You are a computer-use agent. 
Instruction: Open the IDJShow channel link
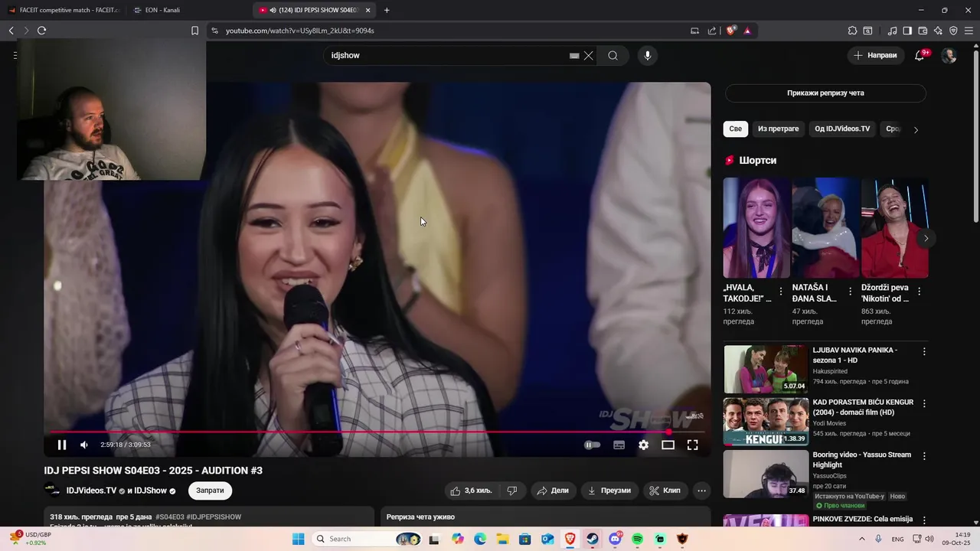[150, 491]
